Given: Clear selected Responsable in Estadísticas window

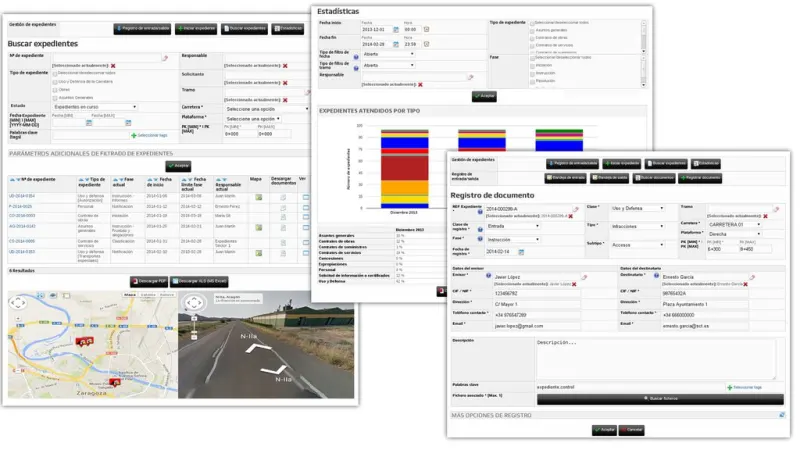Looking at the screenshot, I should point(420,85).
